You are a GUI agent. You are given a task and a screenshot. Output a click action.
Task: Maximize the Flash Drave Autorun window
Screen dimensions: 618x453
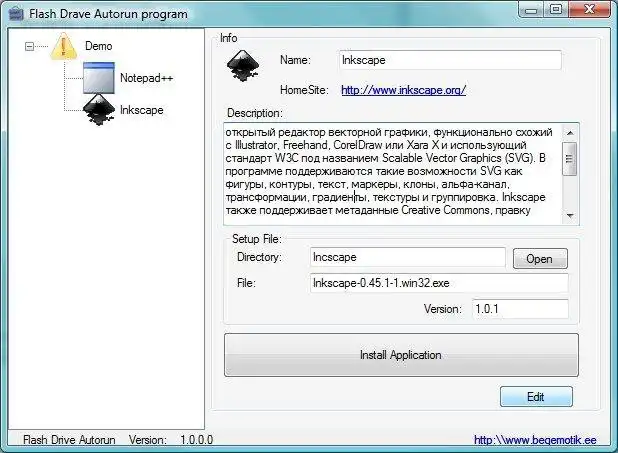pyautogui.click(x=556, y=10)
